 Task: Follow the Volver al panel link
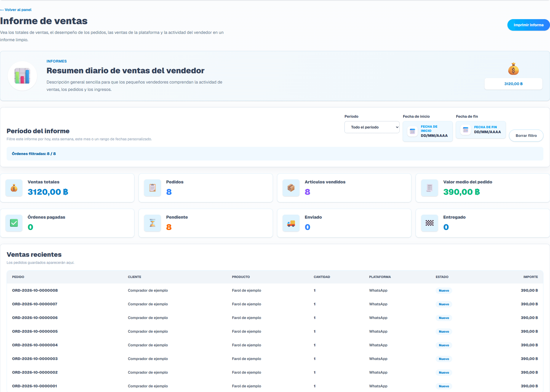16,10
